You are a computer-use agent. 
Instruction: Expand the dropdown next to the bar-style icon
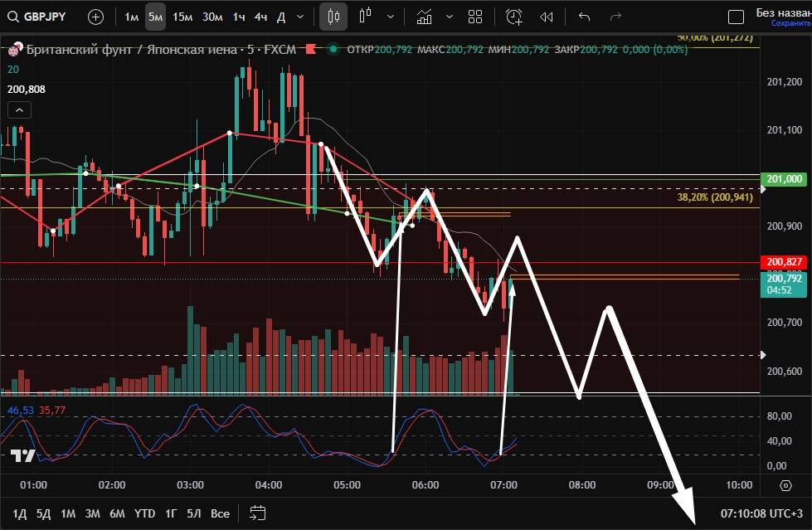coord(390,17)
